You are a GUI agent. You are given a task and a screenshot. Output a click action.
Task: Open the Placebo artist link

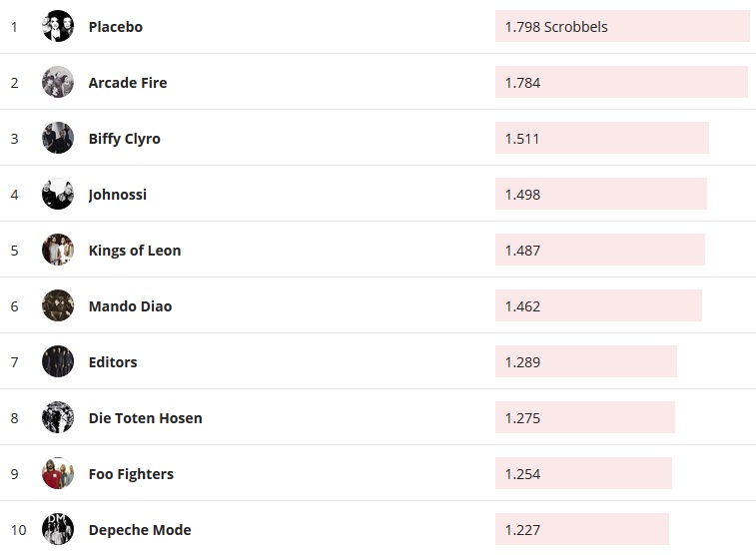[x=115, y=27]
